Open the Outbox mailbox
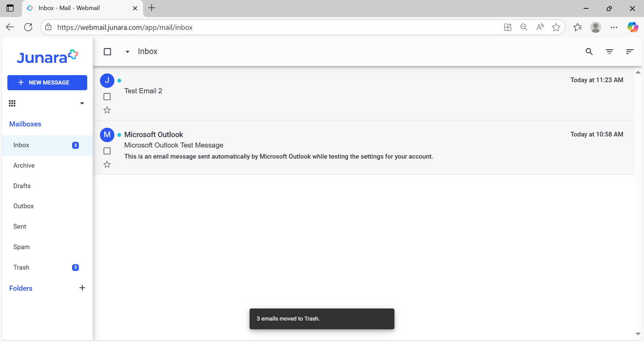 pos(47,206)
